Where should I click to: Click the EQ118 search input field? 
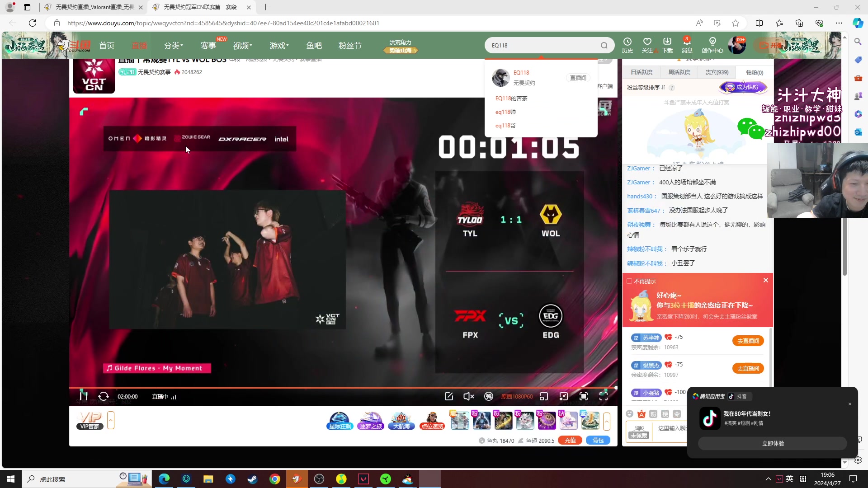[x=542, y=45]
